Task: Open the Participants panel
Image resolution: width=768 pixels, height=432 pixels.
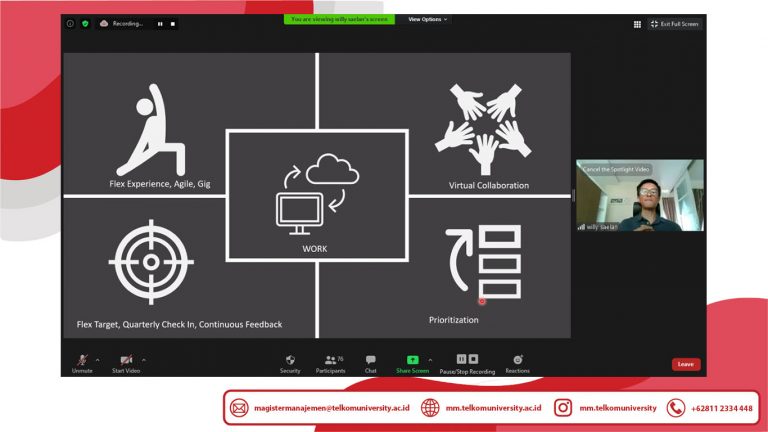Action: tap(333, 361)
